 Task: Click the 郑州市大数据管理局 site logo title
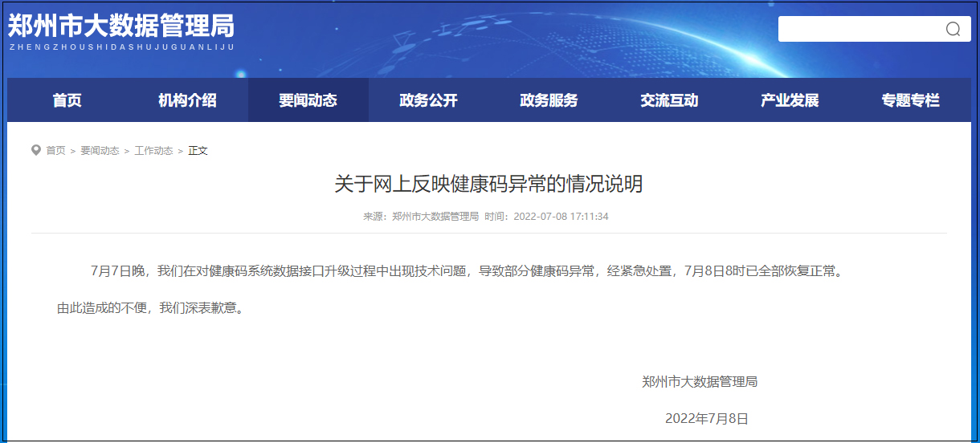coord(121,26)
